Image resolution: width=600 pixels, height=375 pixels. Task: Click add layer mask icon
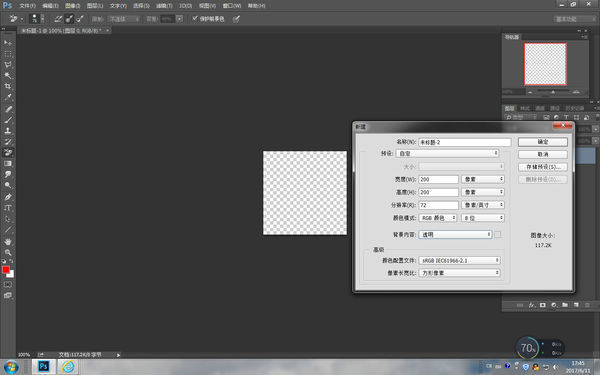[x=543, y=305]
